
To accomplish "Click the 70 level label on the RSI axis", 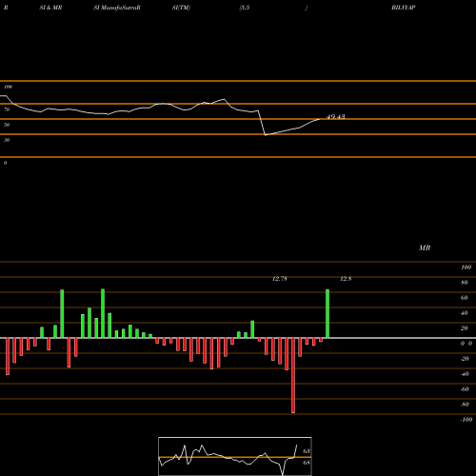I will click(x=7, y=109).
